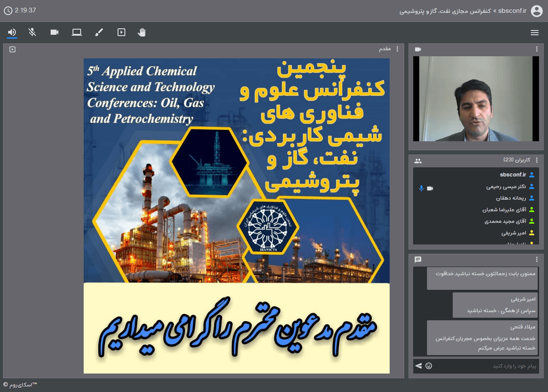Raise your hand with the hand icon
This screenshot has height=392, width=548.
(142, 32)
